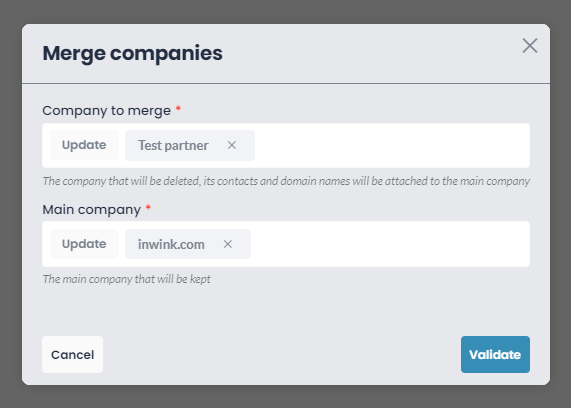Focus the empty area of Company to merge field

[392, 145]
